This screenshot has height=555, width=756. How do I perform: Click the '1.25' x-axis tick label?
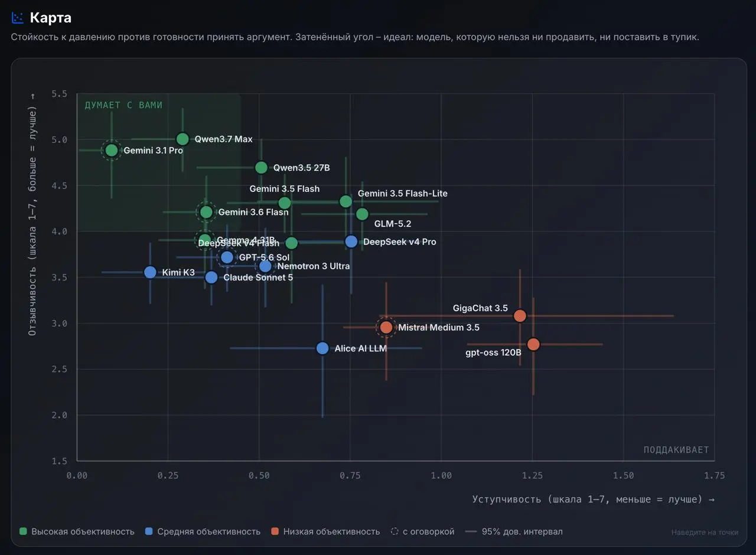tap(532, 475)
